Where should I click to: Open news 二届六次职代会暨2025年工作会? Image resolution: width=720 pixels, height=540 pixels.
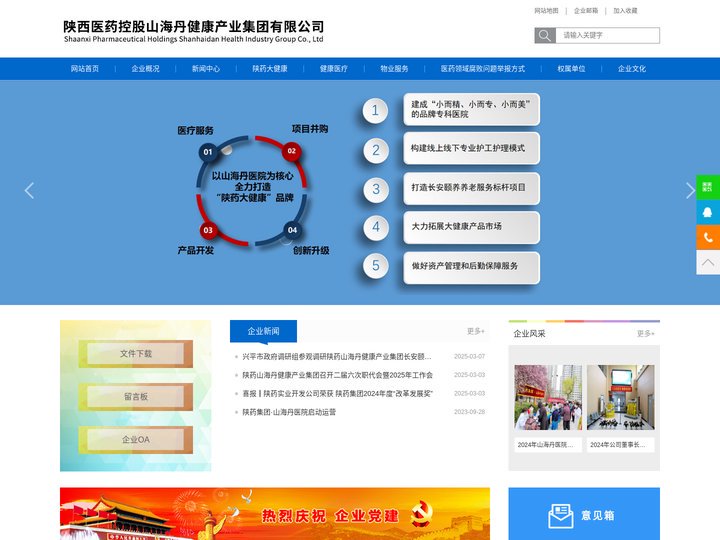(338, 375)
